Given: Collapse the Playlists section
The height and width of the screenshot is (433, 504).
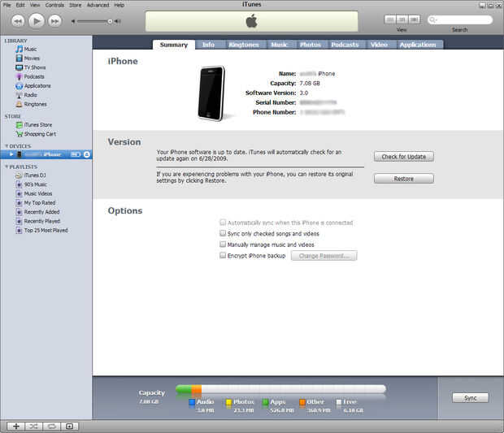Looking at the screenshot, I should click(7, 167).
